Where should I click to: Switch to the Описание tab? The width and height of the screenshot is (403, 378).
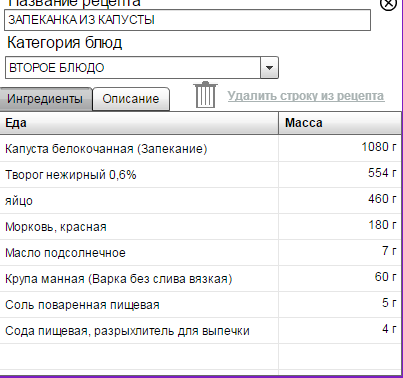[131, 99]
